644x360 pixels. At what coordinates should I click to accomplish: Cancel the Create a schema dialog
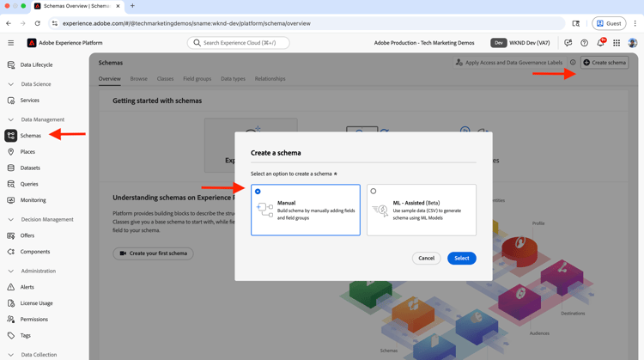click(x=426, y=258)
